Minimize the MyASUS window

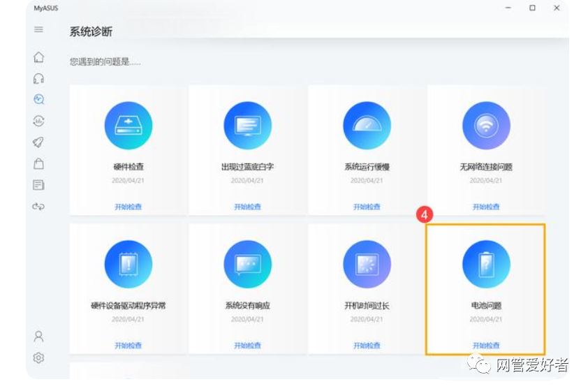508,8
